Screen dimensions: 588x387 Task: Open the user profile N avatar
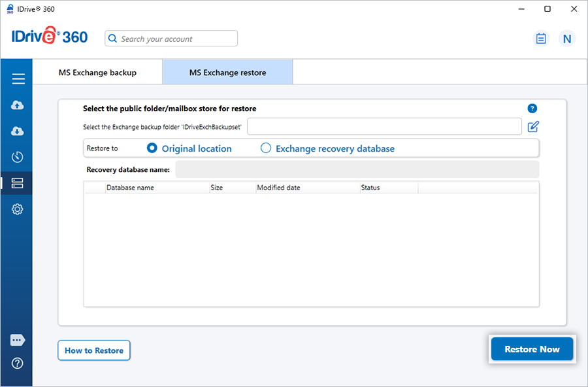point(567,39)
